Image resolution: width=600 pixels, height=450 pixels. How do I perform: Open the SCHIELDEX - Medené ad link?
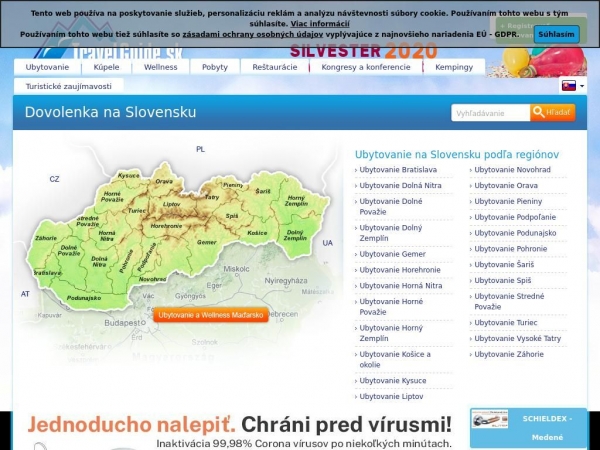pyautogui.click(x=547, y=428)
